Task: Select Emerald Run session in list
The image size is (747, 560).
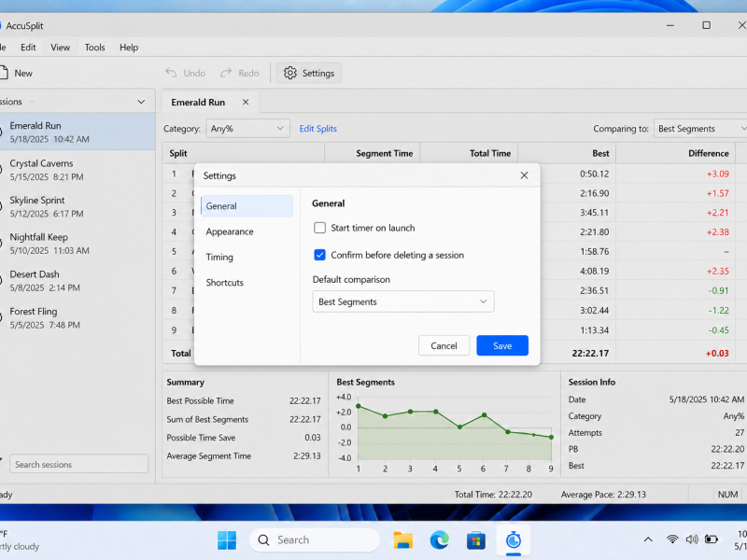Action: (x=78, y=132)
